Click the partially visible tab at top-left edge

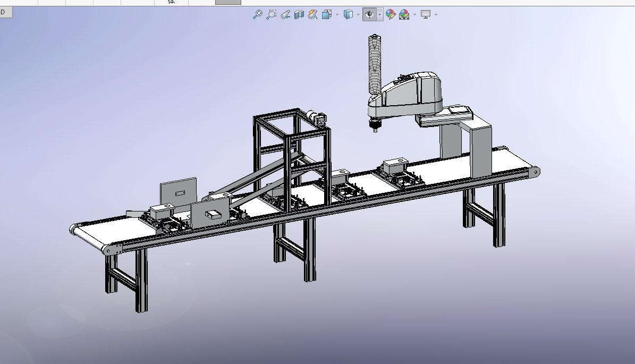click(x=5, y=12)
